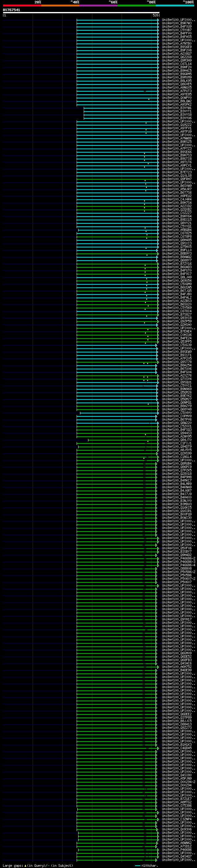Click the white query sequence bar
This screenshot has width=197, height=868.
pos(81,12)
